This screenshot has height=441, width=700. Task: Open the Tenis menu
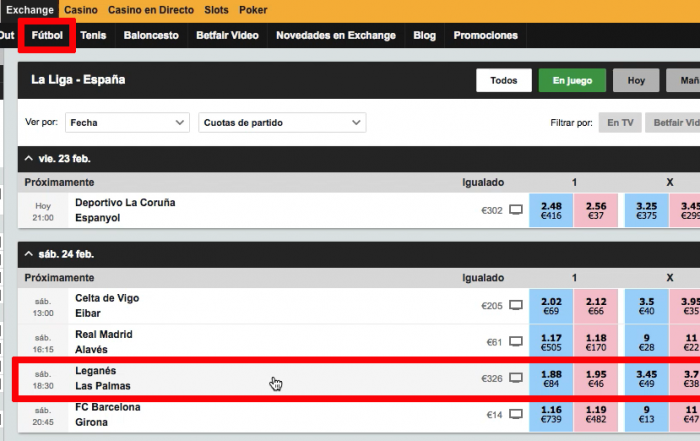pyautogui.click(x=93, y=35)
